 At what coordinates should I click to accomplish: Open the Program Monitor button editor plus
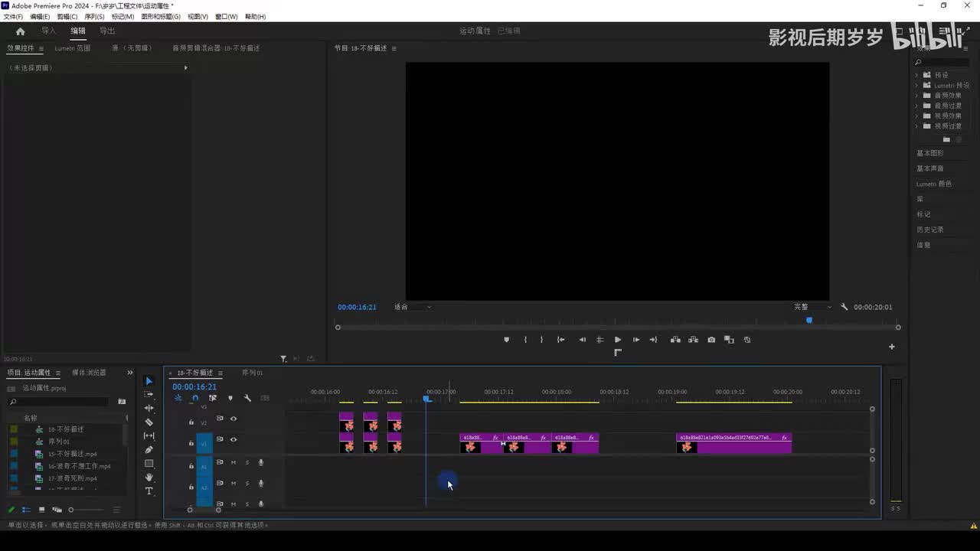(891, 347)
